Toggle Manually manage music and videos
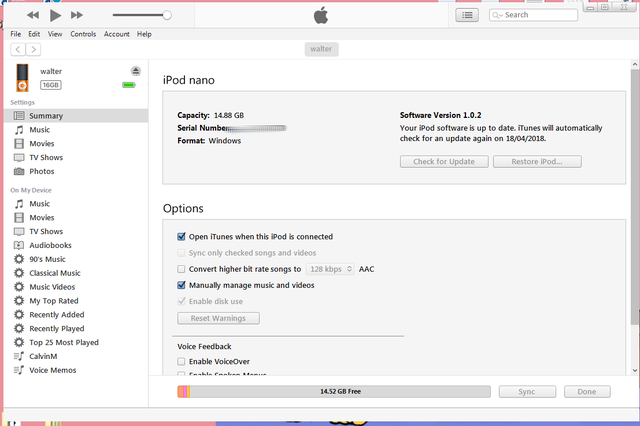The image size is (640, 426). pos(181,285)
